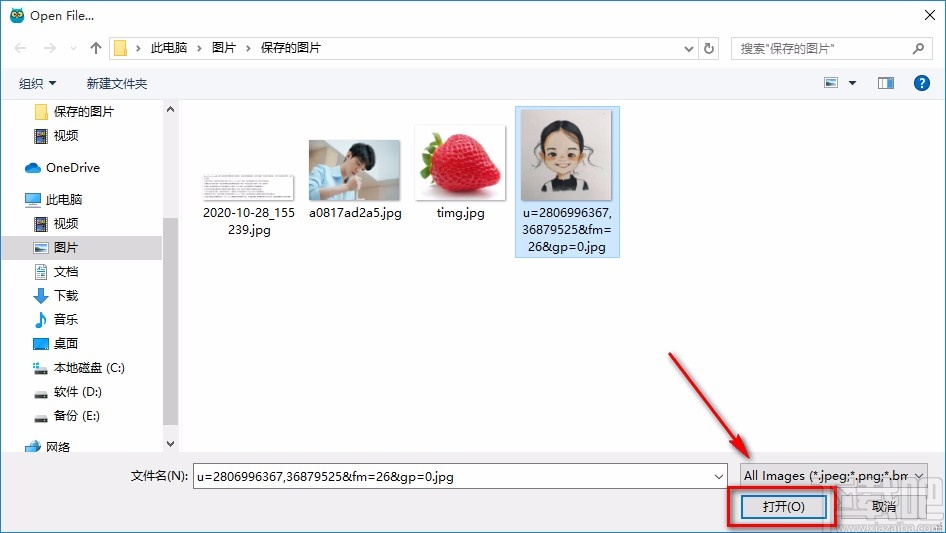Click the search magnifier icon
946x533 pixels.
click(x=918, y=48)
